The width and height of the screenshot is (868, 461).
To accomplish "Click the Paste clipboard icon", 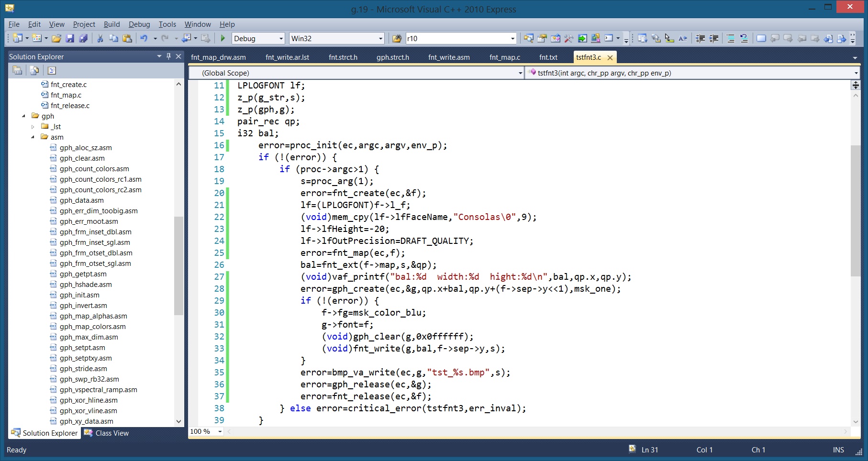I will (x=127, y=38).
